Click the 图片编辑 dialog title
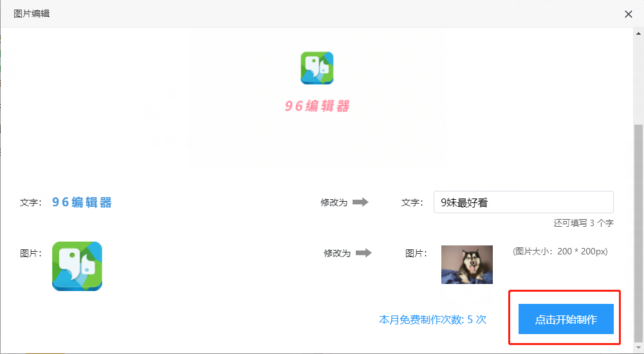The height and width of the screenshot is (354, 644). click(32, 13)
